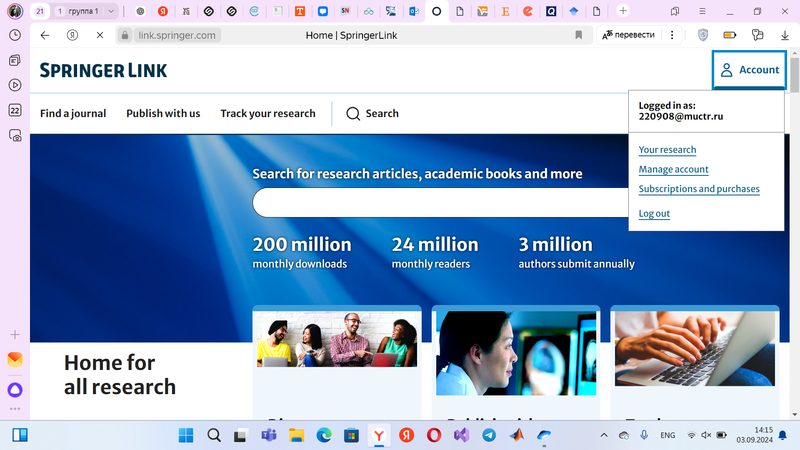The image size is (800, 450).
Task: Open the bookmarks panel icon in title bar
Action: [675, 11]
